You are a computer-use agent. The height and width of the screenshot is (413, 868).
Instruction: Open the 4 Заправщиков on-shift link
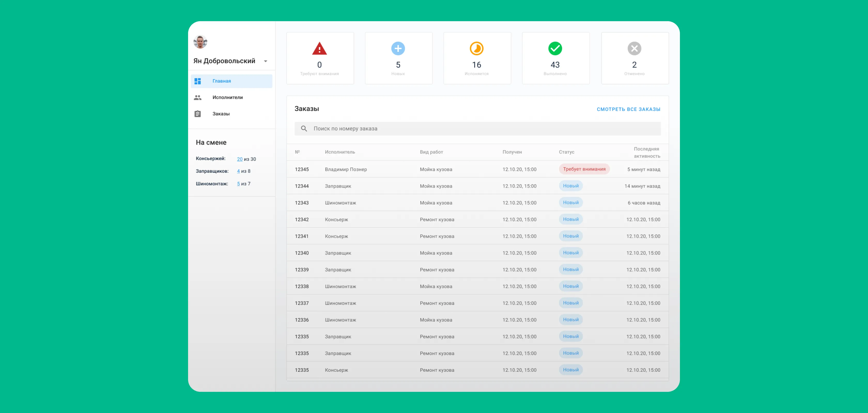pos(238,171)
